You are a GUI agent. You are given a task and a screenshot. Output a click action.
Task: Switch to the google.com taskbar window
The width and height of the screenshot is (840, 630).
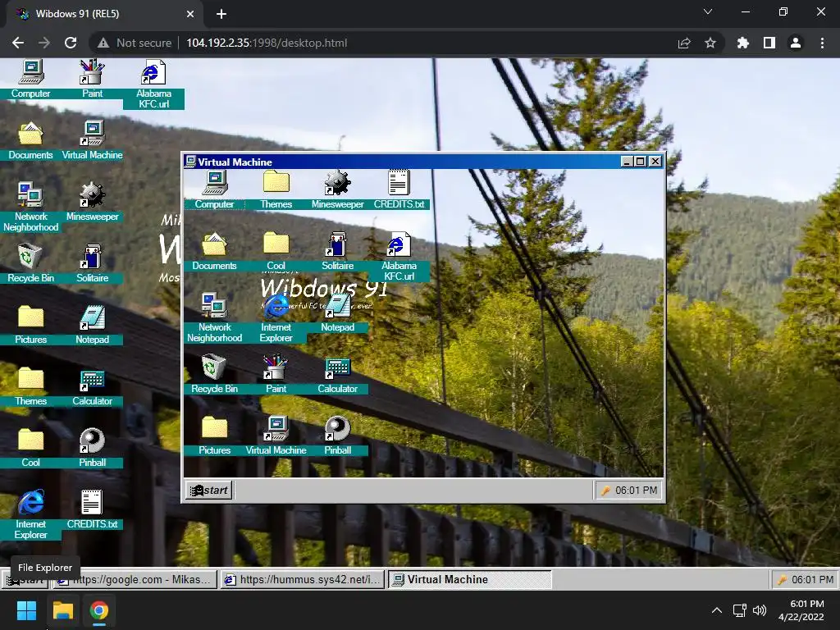[134, 580]
